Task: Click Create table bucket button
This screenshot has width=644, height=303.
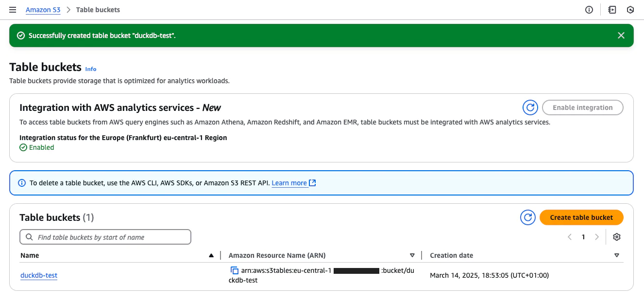Action: 581,217
